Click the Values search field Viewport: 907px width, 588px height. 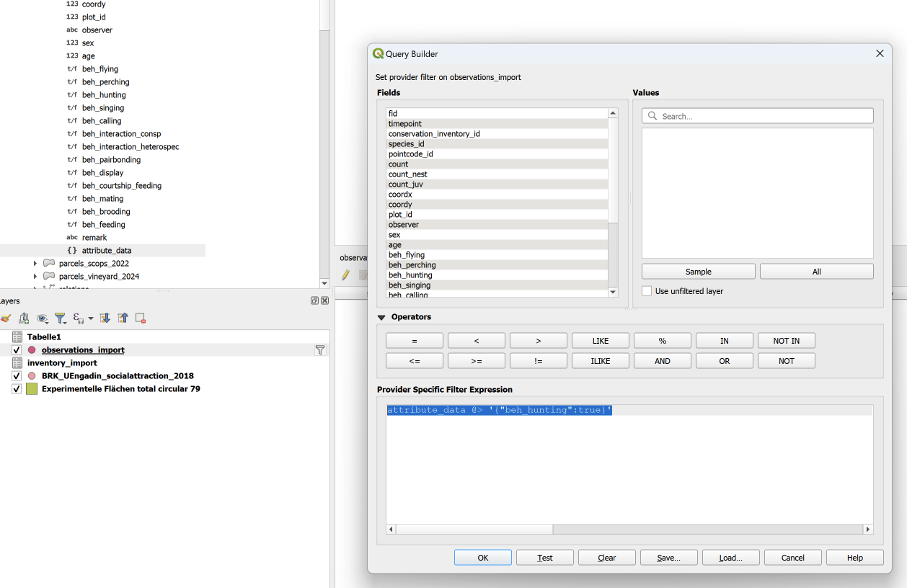coord(757,116)
